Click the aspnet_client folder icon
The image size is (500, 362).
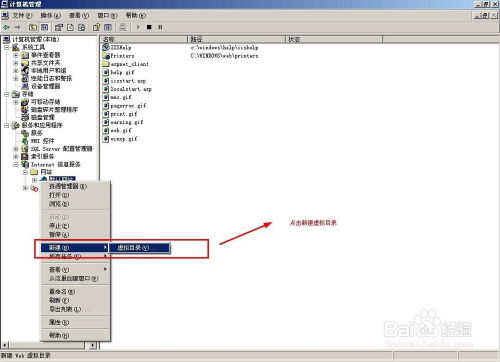pos(106,64)
